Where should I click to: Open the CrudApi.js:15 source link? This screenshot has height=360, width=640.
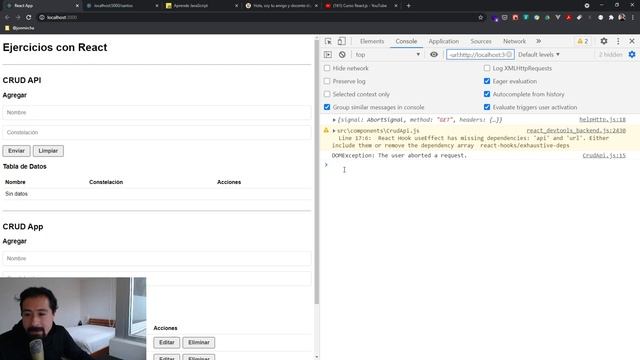[604, 156]
